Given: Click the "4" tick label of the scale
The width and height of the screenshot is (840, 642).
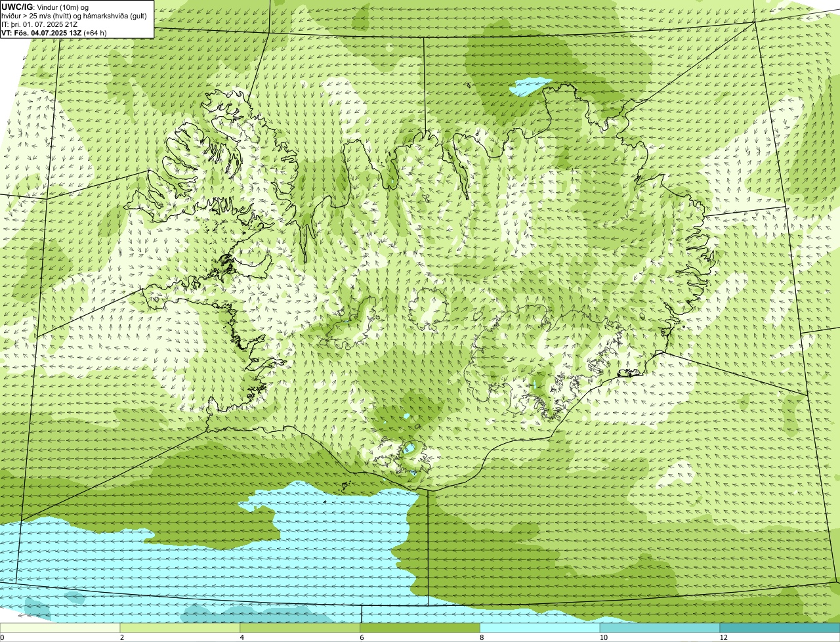Looking at the screenshot, I should pos(242,637).
